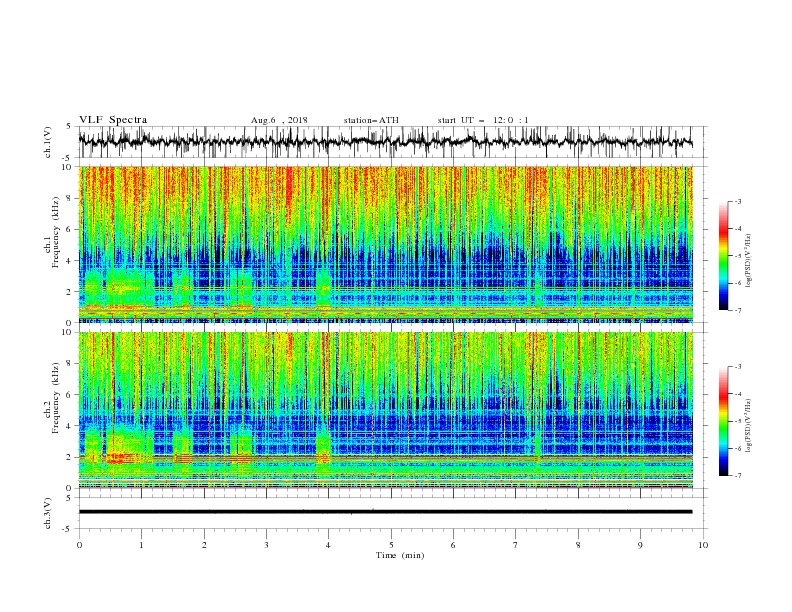Screen dimensions: 792x612
Task: Click the ch.1 'Frequency (kHz)' axis label
Action: click(56, 232)
